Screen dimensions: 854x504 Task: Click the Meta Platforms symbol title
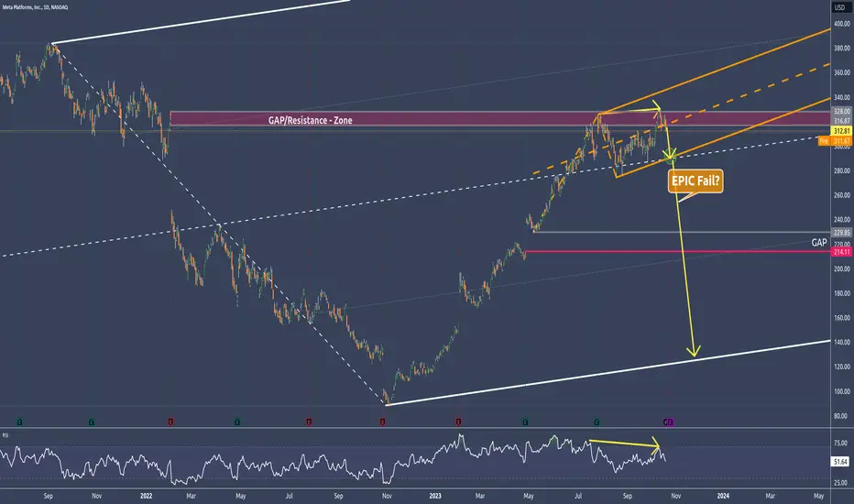[35, 7]
